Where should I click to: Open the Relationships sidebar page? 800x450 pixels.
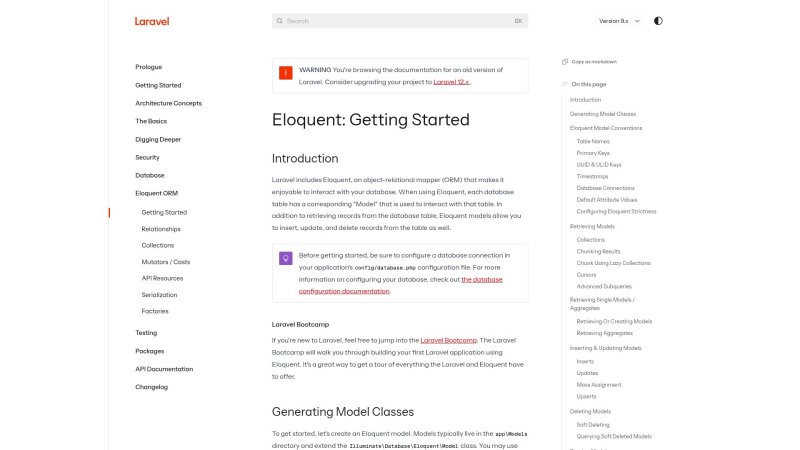[x=161, y=229]
